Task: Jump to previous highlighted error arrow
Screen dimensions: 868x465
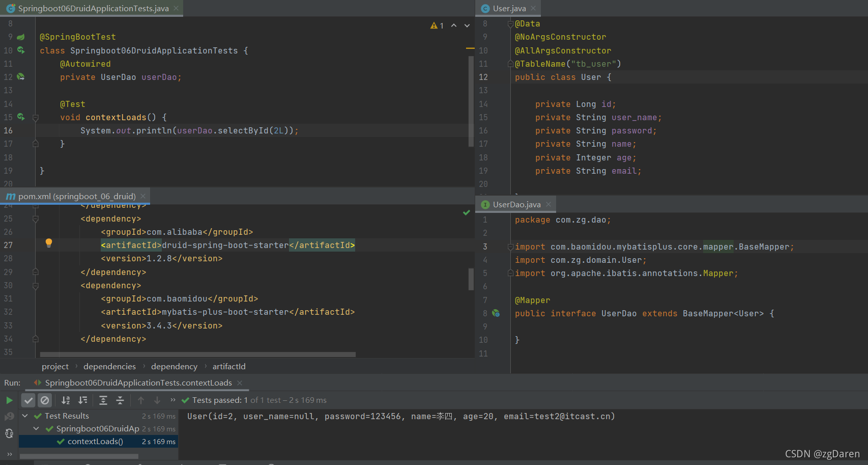Action: click(x=454, y=25)
